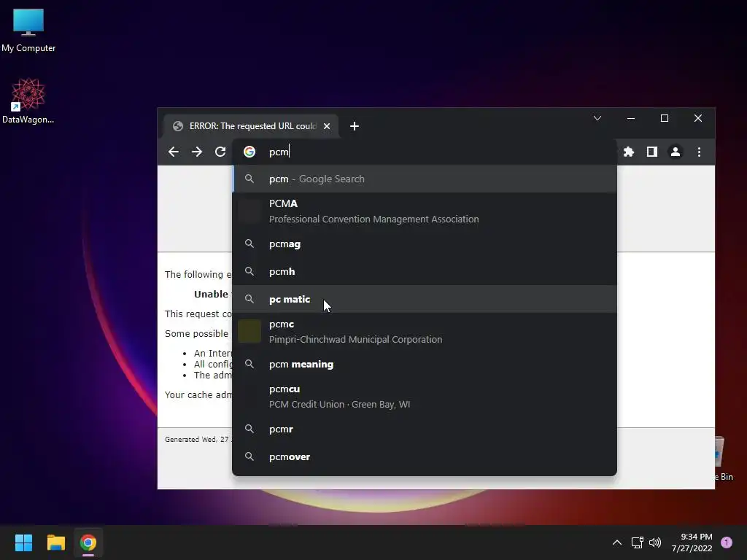Click the Google logo in the address bar
Image resolution: width=747 pixels, height=560 pixels.
(x=249, y=152)
